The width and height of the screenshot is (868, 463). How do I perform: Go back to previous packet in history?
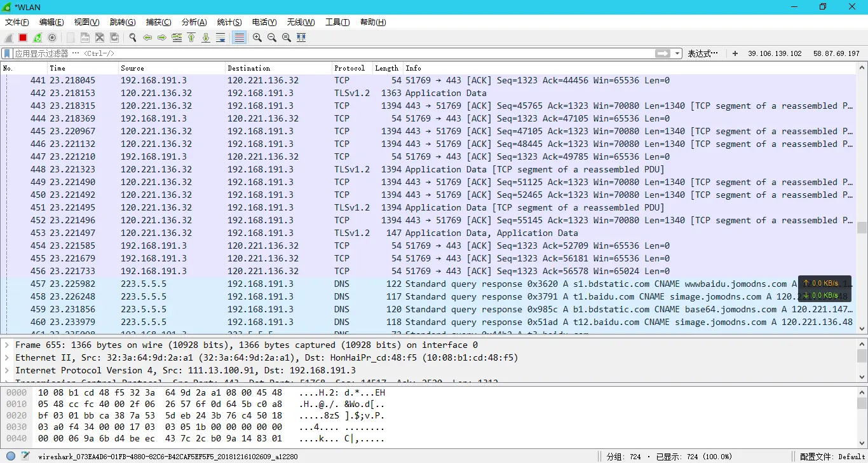tap(147, 38)
